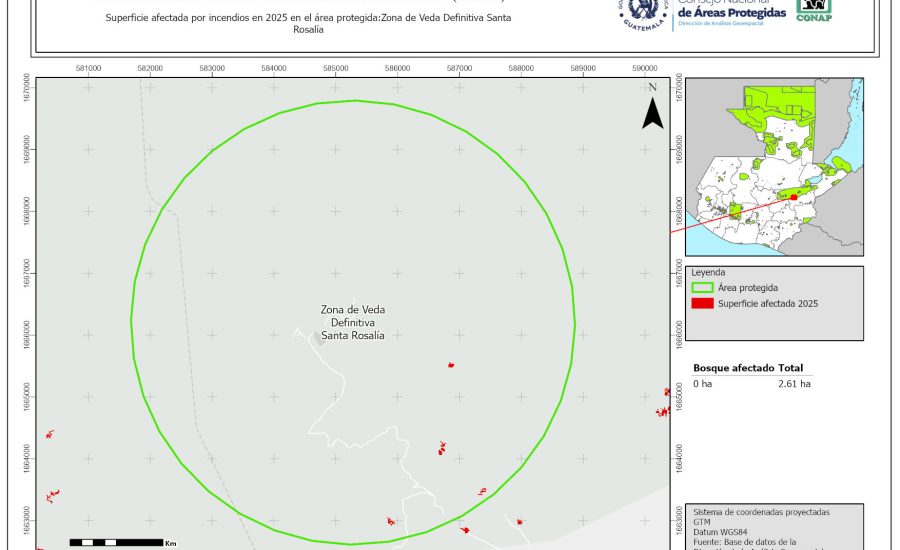Click the Bosque afectado column header
Image resolution: width=900 pixels, height=550 pixels.
coord(733,368)
